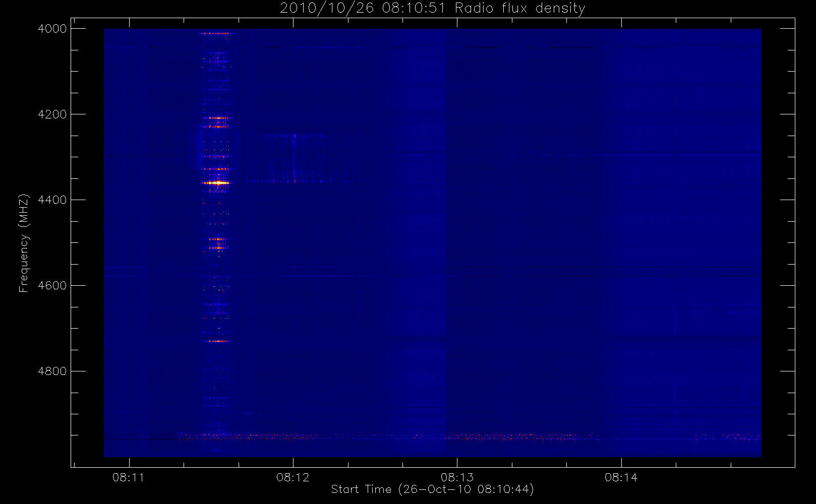The height and width of the screenshot is (504, 816).
Task: Click the 4600 frequency tick label
Action: coord(52,286)
